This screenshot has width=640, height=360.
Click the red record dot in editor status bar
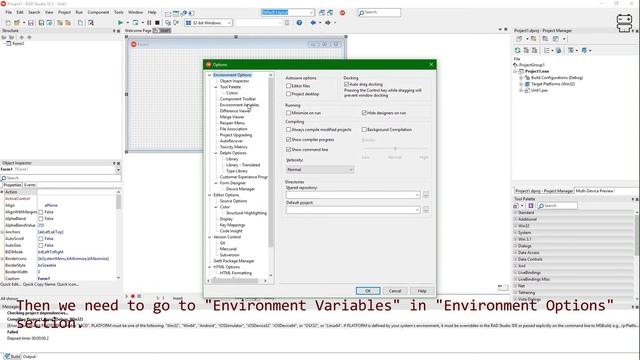(x=133, y=296)
